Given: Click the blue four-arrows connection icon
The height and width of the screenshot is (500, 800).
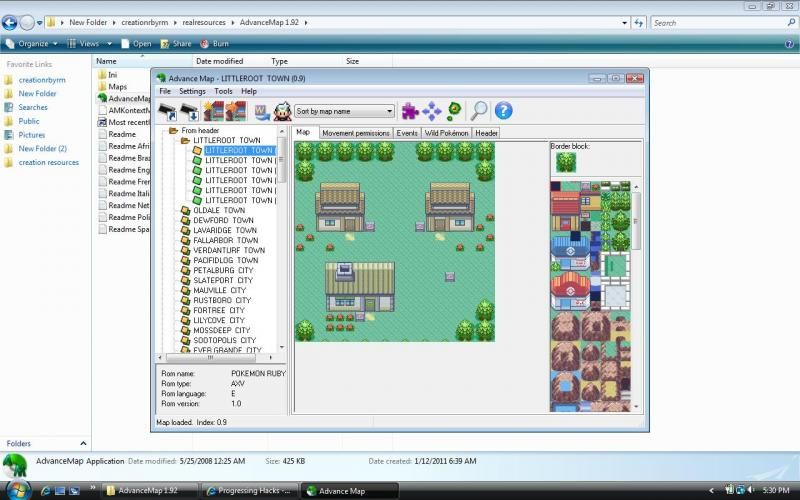Looking at the screenshot, I should coord(432,111).
